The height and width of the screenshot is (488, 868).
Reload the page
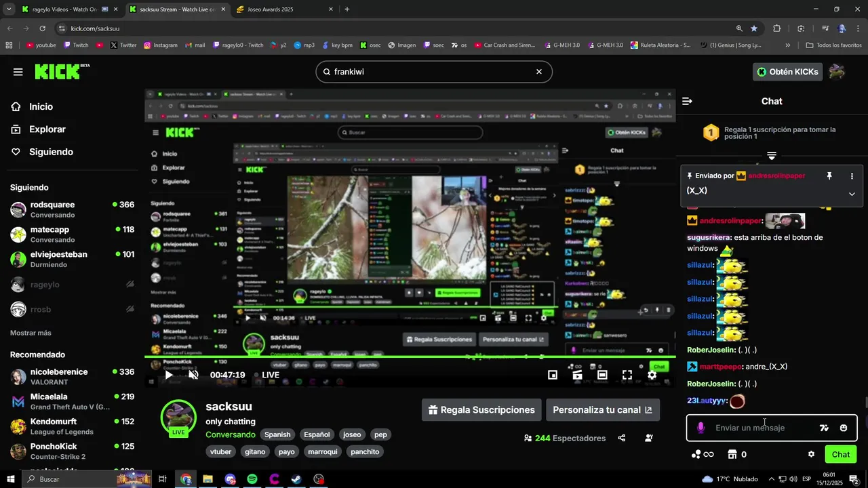[x=42, y=28]
